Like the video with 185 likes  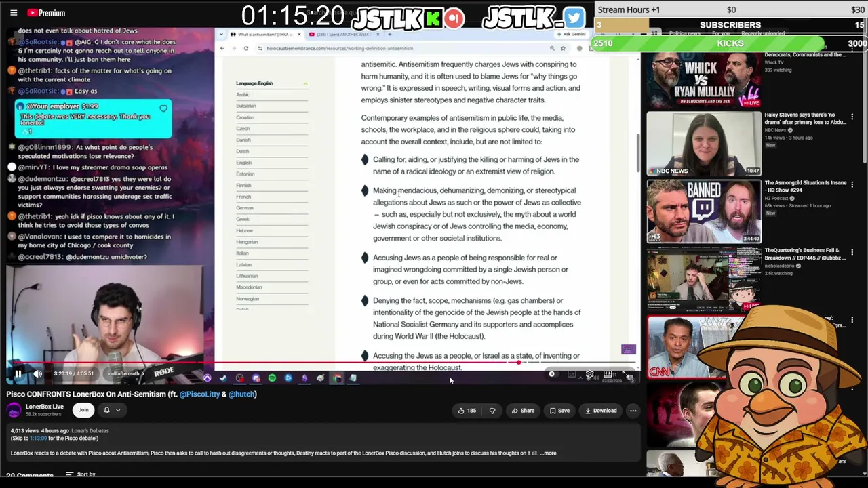click(466, 411)
